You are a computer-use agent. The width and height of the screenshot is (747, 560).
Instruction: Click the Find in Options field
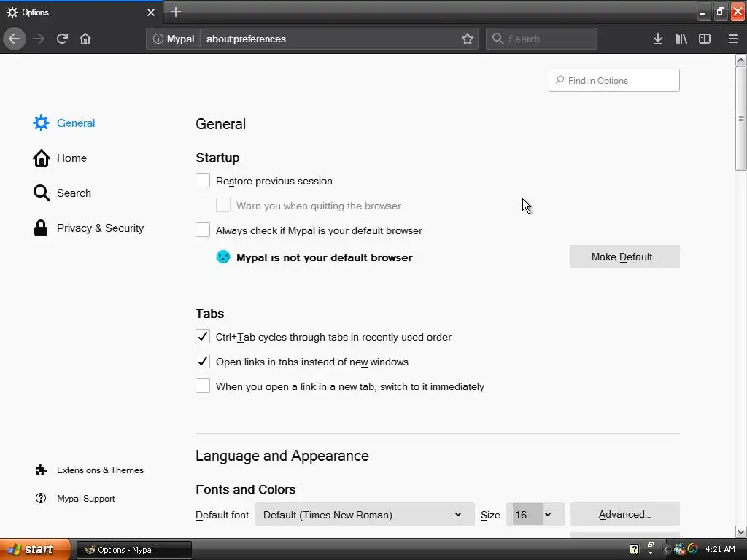pos(614,80)
